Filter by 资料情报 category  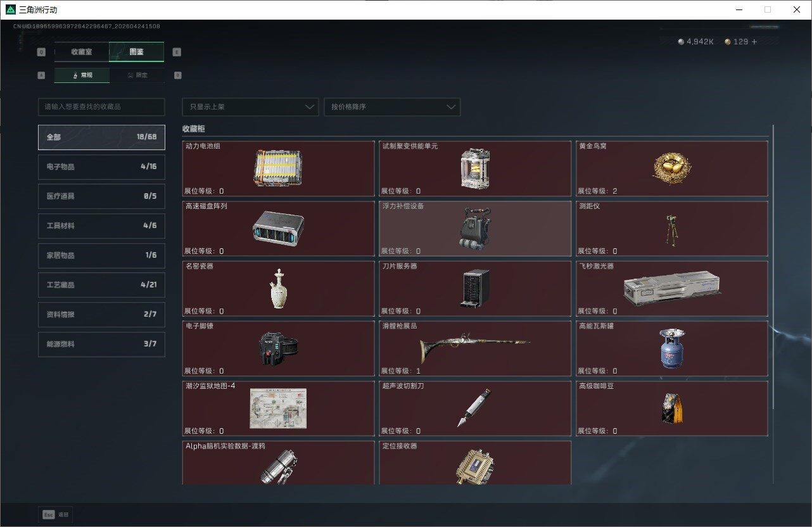click(101, 314)
